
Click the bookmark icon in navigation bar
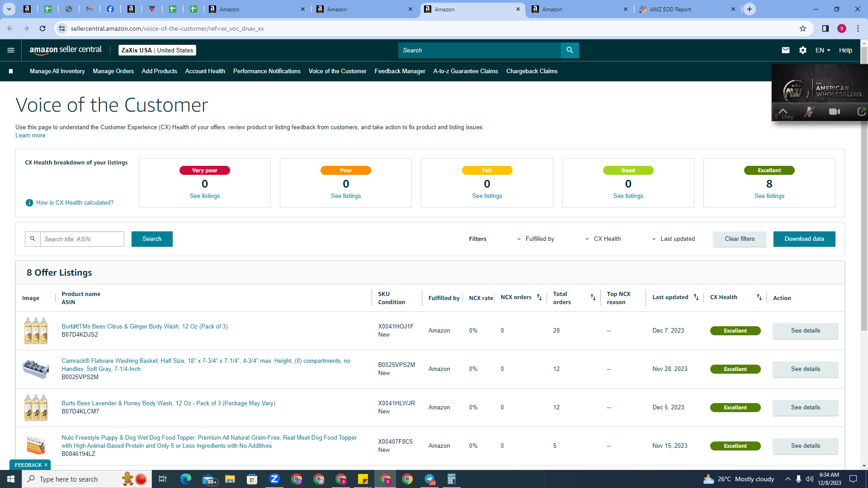pos(11,71)
